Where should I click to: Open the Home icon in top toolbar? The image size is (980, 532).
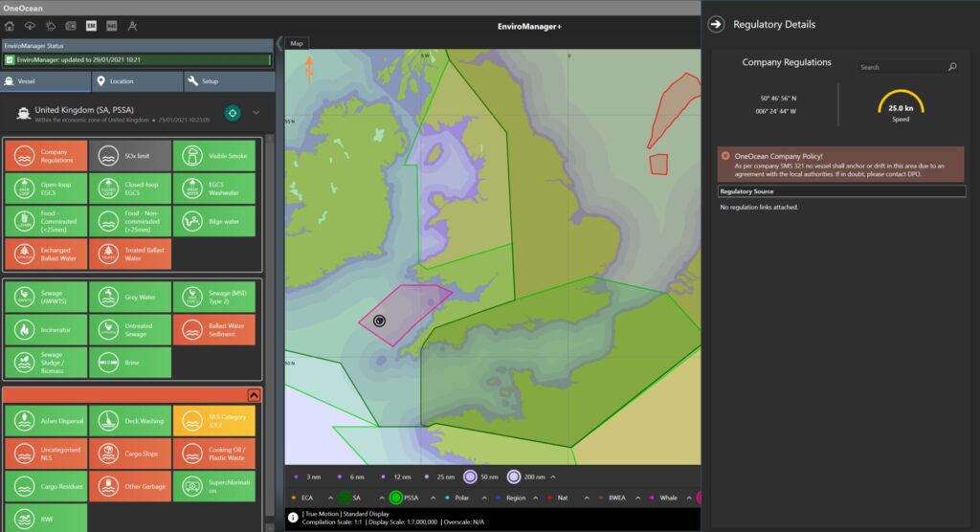(10, 26)
